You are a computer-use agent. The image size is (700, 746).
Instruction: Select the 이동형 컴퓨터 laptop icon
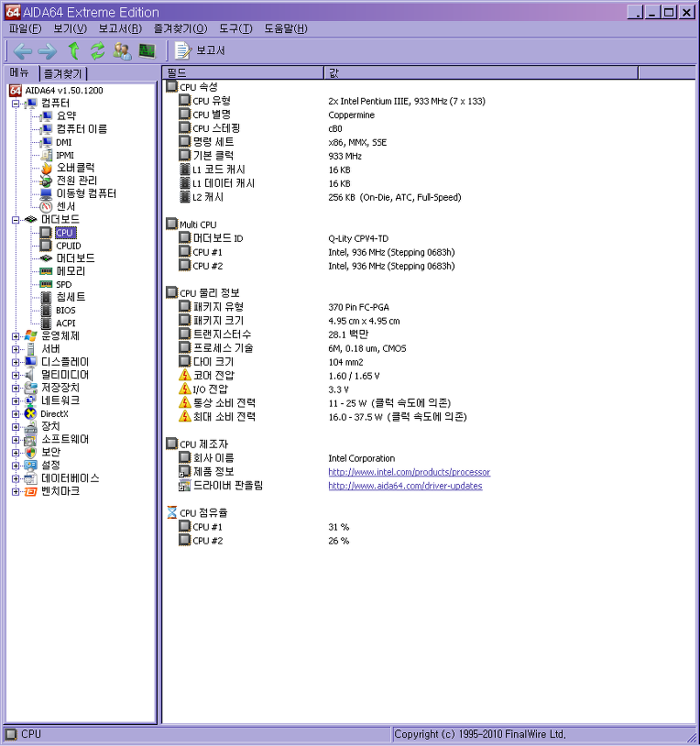[x=46, y=193]
